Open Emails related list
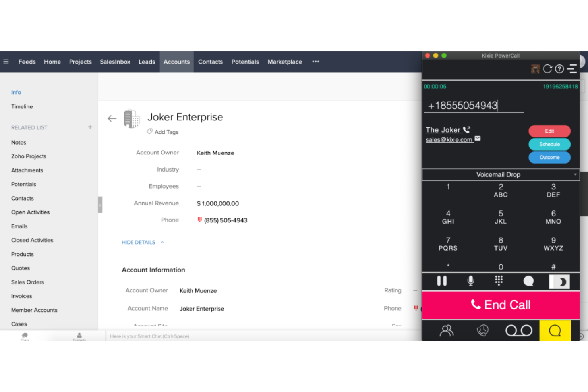The width and height of the screenshot is (588, 392). point(19,226)
